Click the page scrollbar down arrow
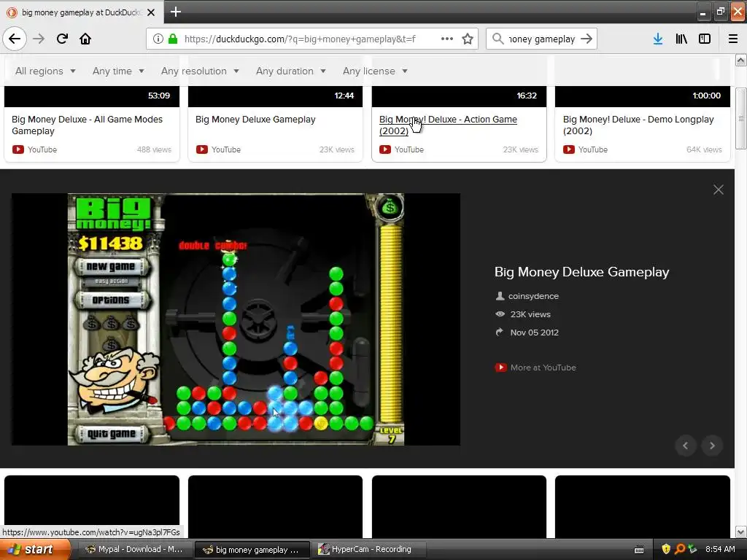 coord(740,532)
